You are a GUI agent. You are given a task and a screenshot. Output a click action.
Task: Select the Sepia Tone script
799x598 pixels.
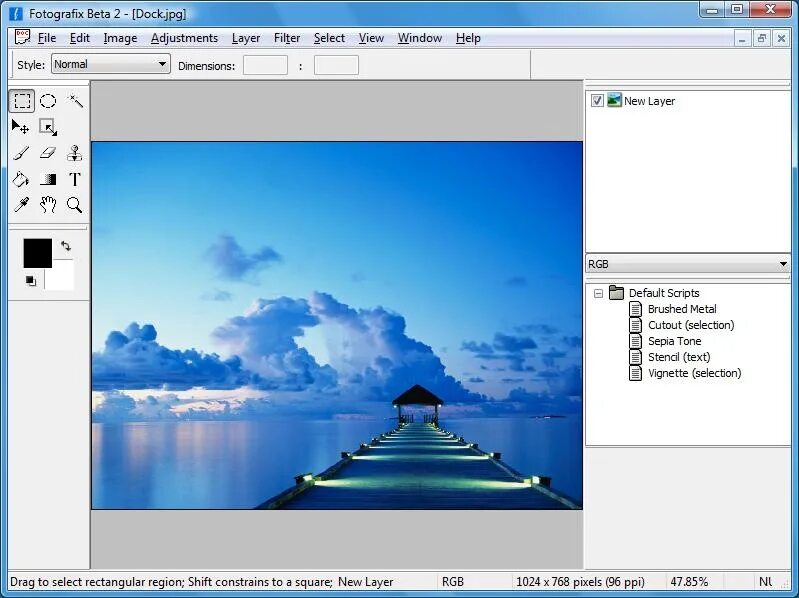(x=674, y=341)
